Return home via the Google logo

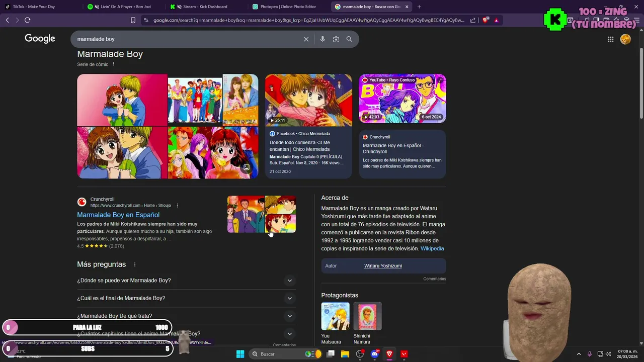[x=40, y=39]
